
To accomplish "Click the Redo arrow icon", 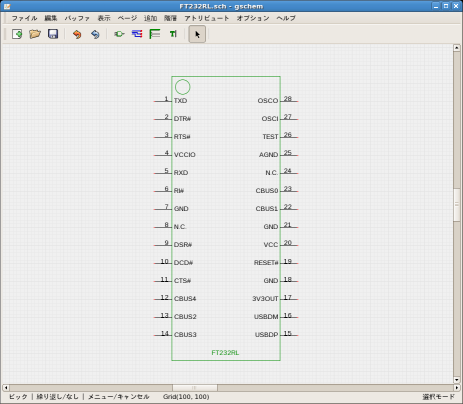I will 95,34.
